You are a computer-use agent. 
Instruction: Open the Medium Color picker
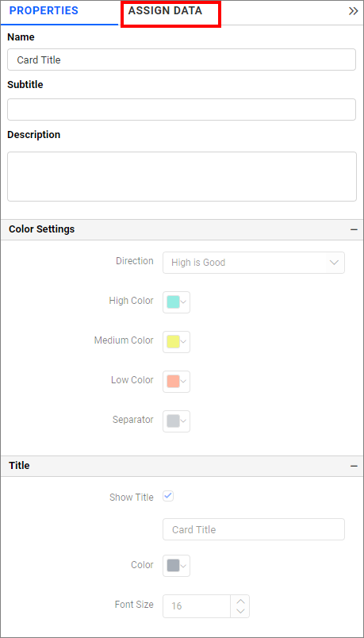tap(176, 342)
